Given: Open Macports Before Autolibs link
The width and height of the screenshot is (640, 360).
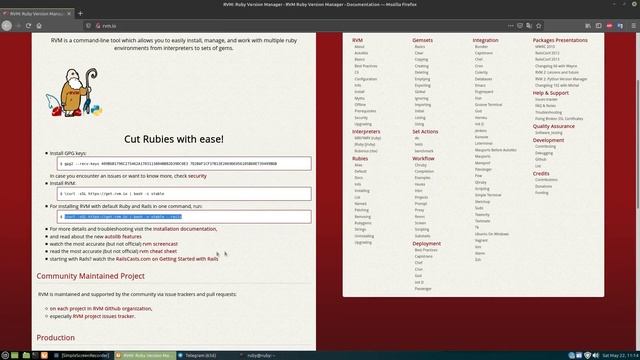Looking at the screenshot, I should pos(496,150).
